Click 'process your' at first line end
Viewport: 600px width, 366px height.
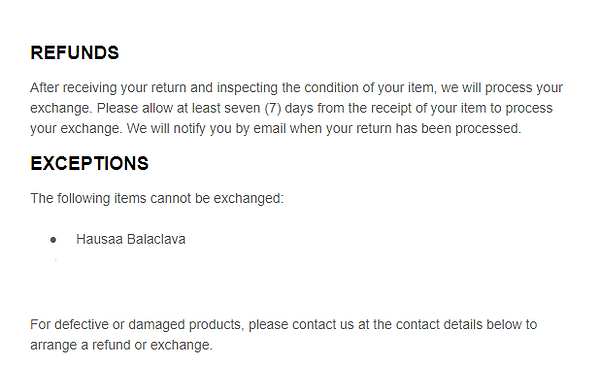click(x=524, y=88)
